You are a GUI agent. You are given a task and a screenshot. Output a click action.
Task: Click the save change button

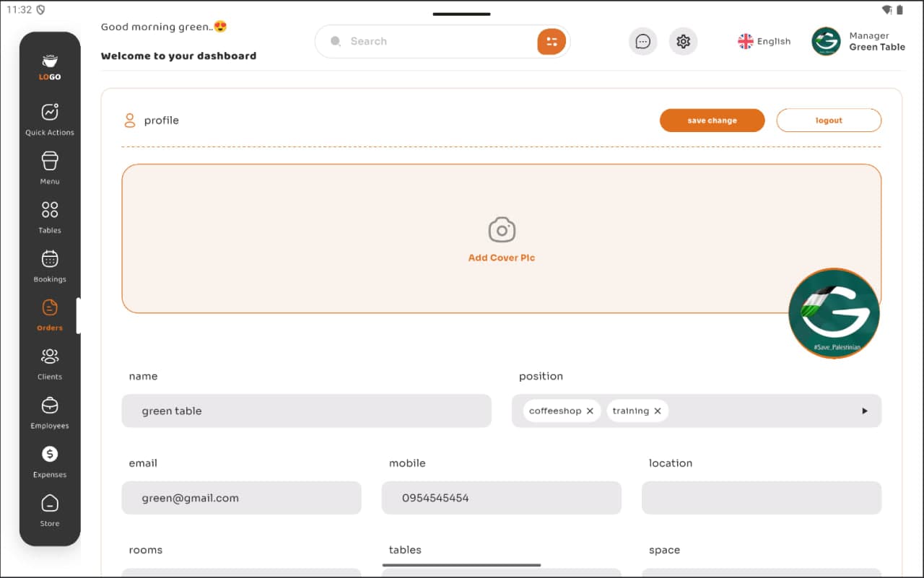(712, 121)
